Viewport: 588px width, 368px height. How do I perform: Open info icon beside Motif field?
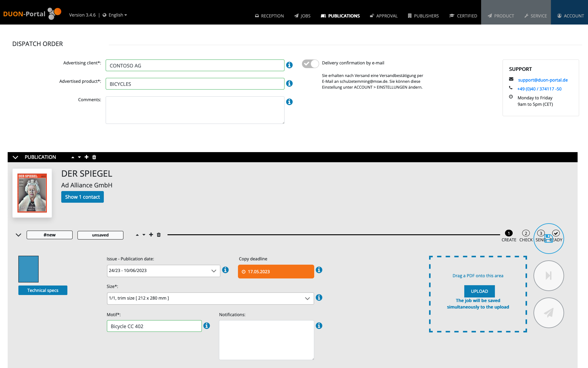click(207, 326)
